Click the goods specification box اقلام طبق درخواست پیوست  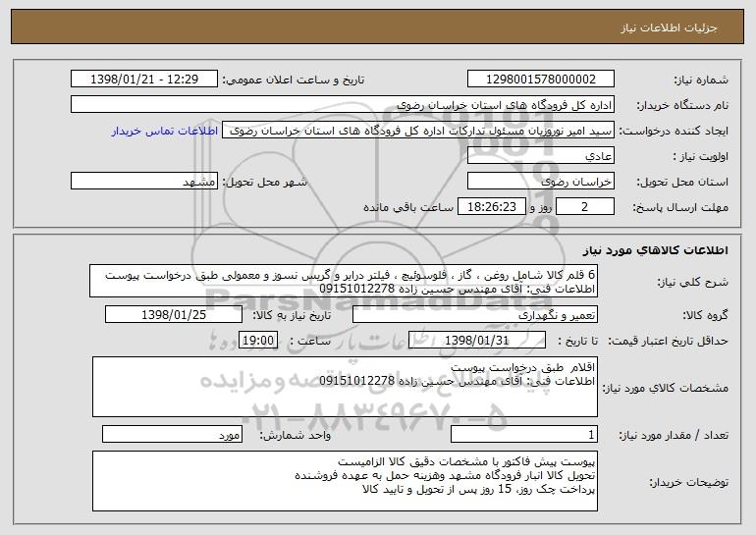tap(345, 387)
